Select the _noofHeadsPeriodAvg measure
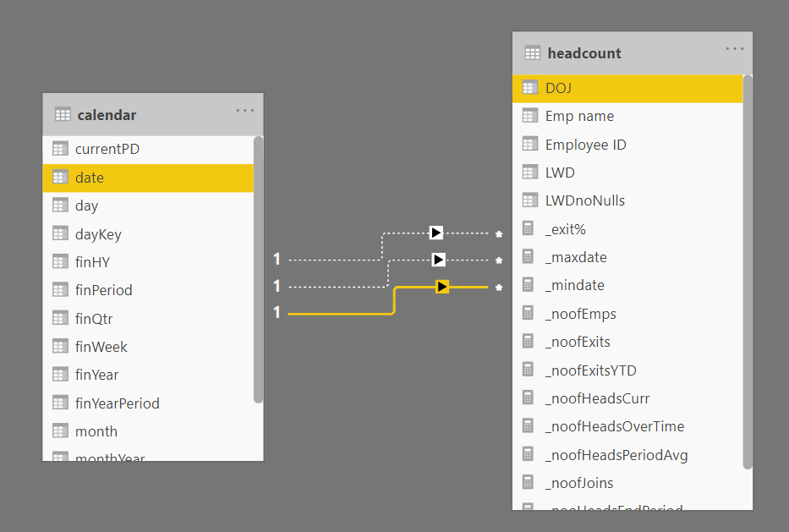This screenshot has width=789, height=532. (627, 455)
